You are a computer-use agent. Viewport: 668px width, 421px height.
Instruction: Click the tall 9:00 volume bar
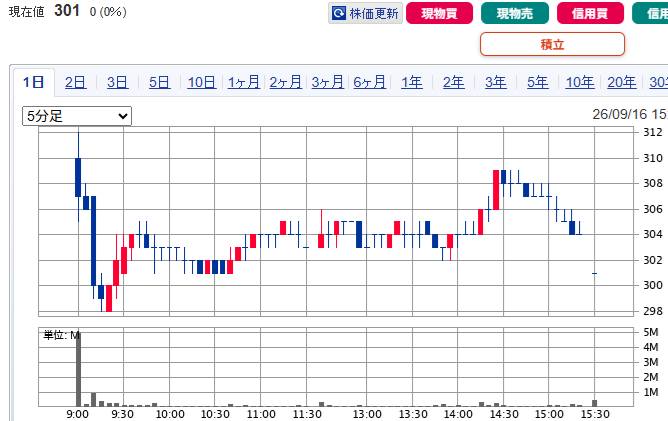click(x=78, y=369)
